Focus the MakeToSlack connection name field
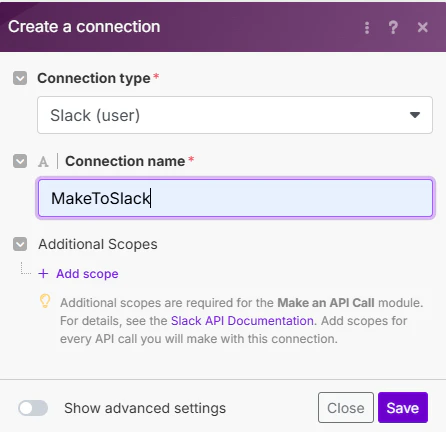This screenshot has height=432, width=446. [235, 198]
